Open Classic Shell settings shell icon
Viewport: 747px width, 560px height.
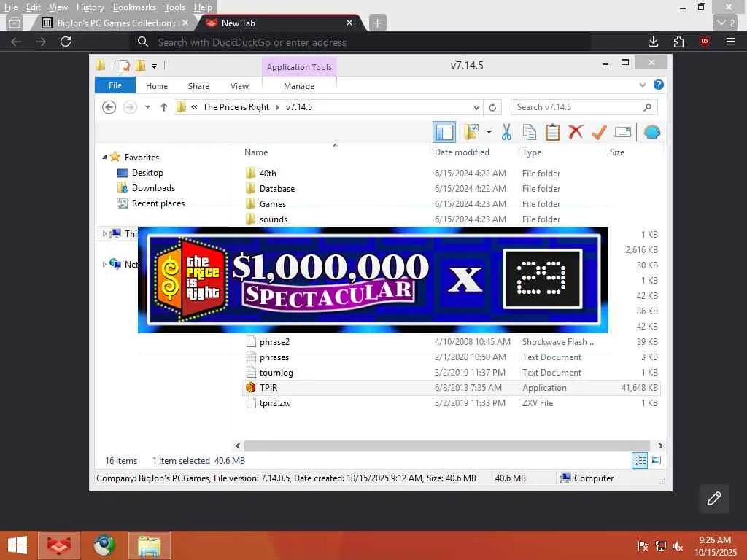(651, 132)
